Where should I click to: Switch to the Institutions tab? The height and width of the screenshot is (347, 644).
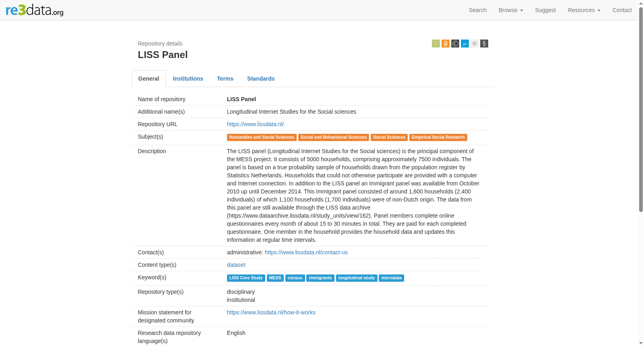coord(188,79)
